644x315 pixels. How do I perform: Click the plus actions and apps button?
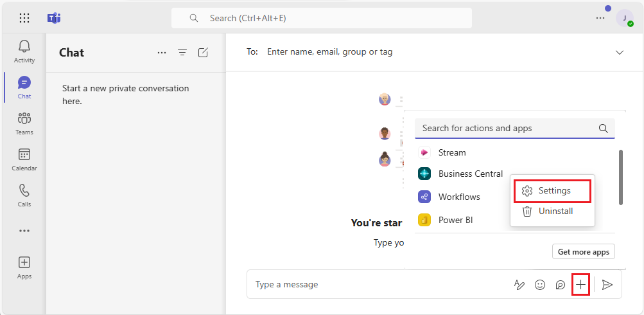tap(580, 284)
